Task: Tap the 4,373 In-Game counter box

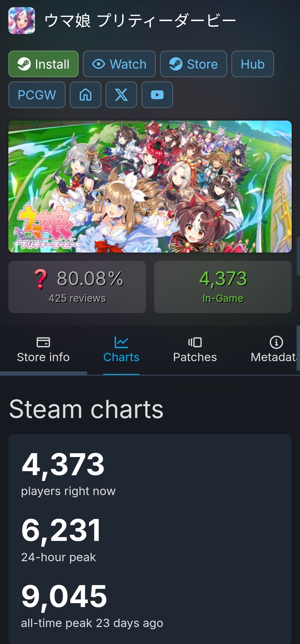Action: [223, 287]
